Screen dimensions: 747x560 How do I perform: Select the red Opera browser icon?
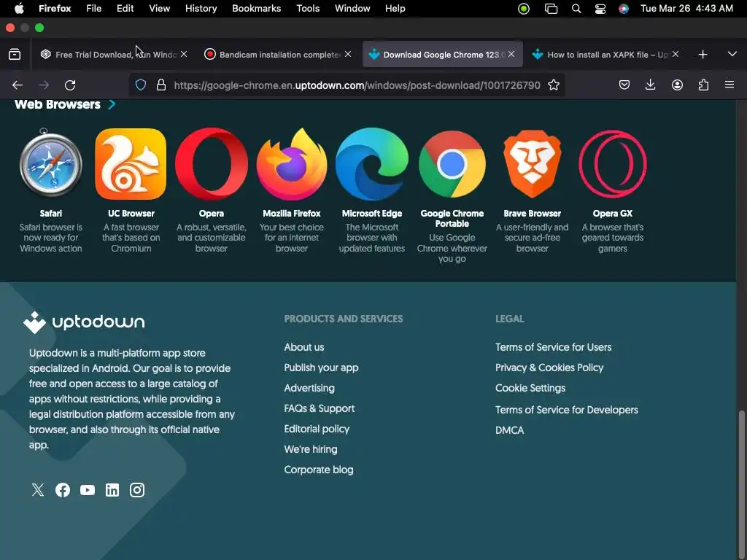(211, 163)
